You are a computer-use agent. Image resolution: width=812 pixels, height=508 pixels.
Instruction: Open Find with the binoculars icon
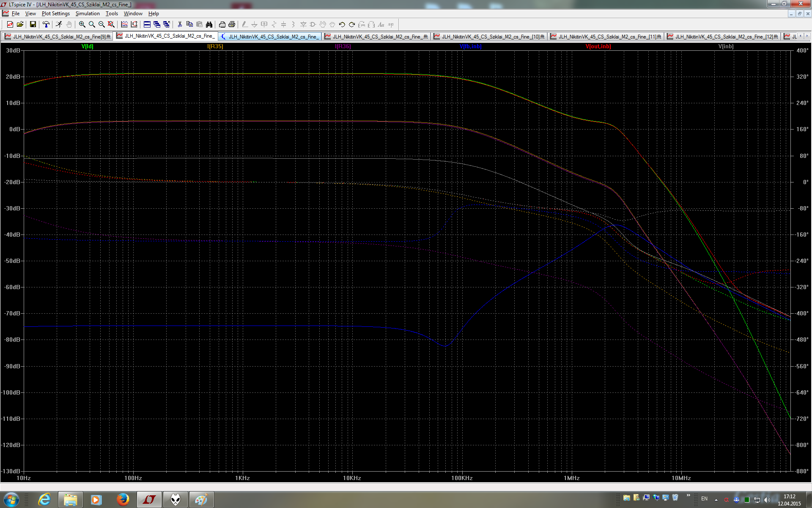(x=209, y=25)
